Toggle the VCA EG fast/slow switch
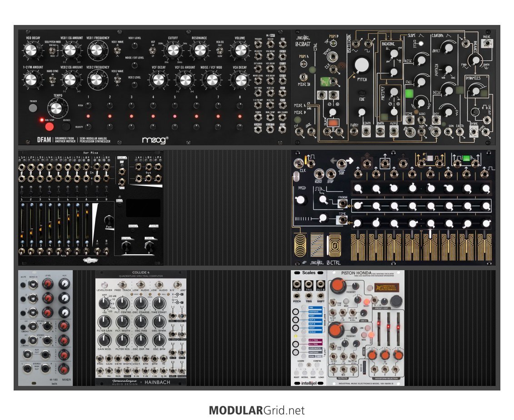514x420 pixels. pyautogui.click(x=220, y=51)
